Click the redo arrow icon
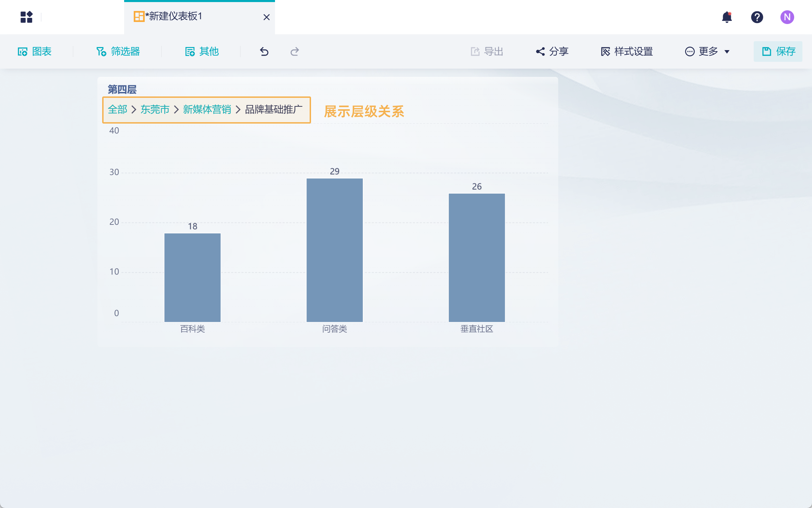The image size is (812, 508). click(x=295, y=51)
